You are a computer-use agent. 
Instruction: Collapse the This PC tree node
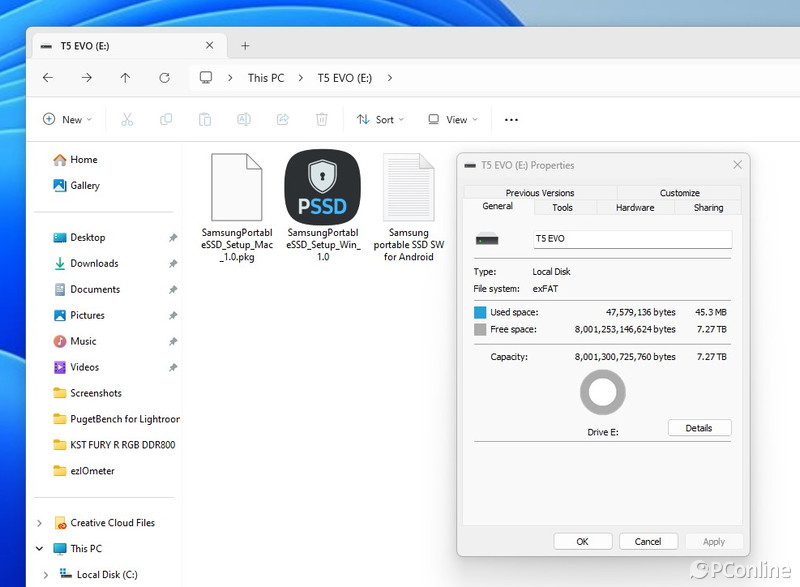click(40, 549)
